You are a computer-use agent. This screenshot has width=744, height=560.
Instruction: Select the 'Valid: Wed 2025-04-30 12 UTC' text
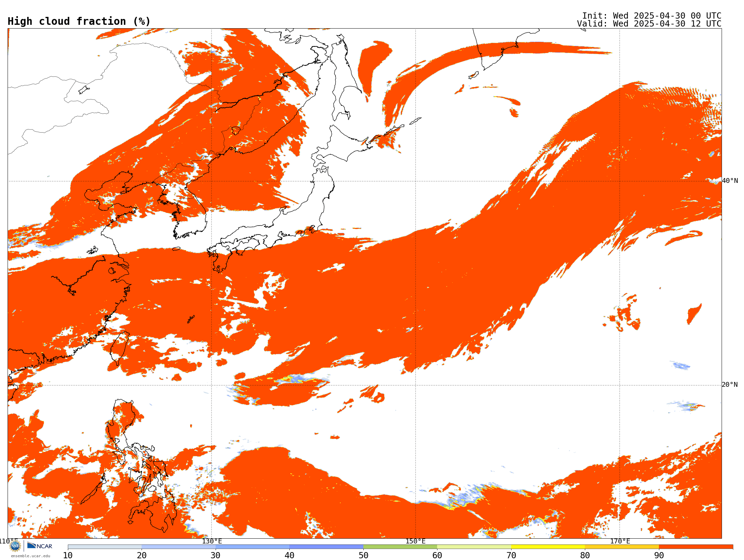pyautogui.click(x=649, y=24)
